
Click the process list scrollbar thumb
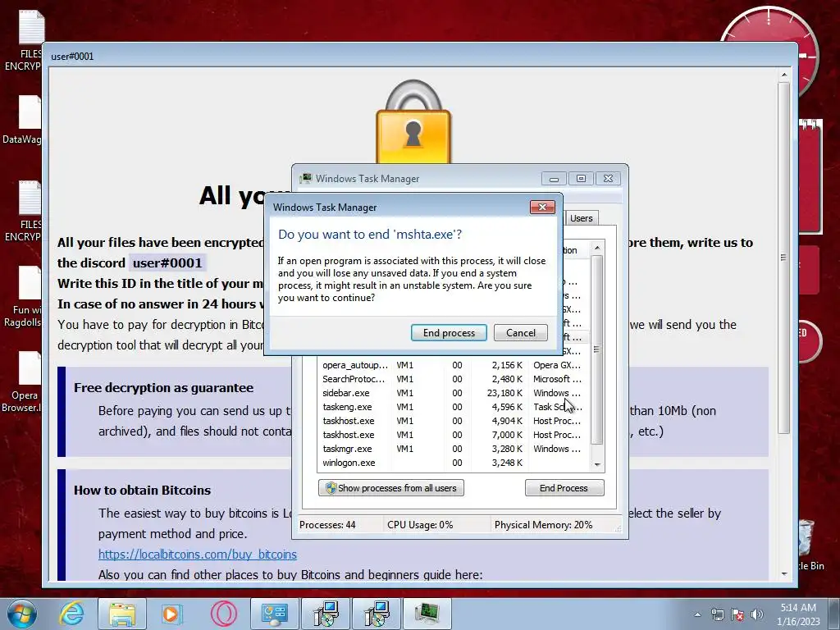[597, 349]
